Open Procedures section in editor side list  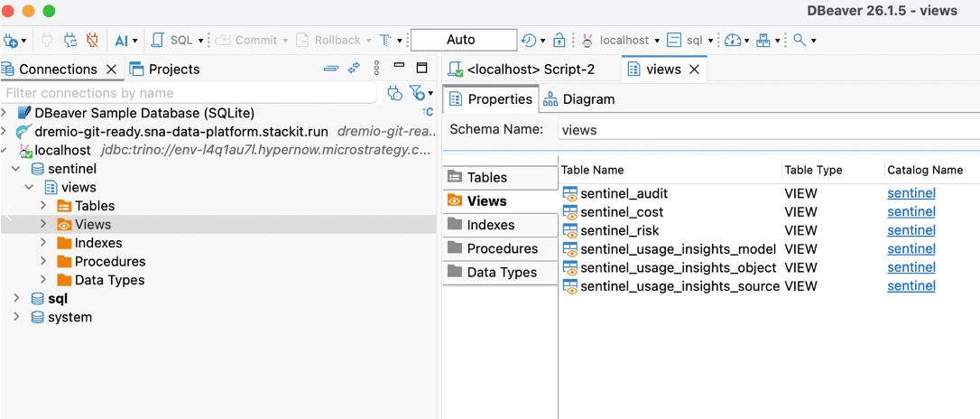pos(500,249)
